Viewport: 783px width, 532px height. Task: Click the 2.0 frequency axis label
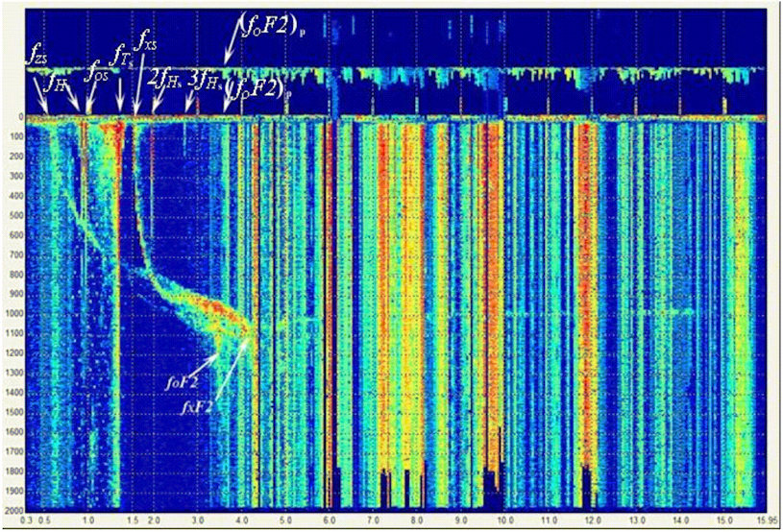point(154,520)
